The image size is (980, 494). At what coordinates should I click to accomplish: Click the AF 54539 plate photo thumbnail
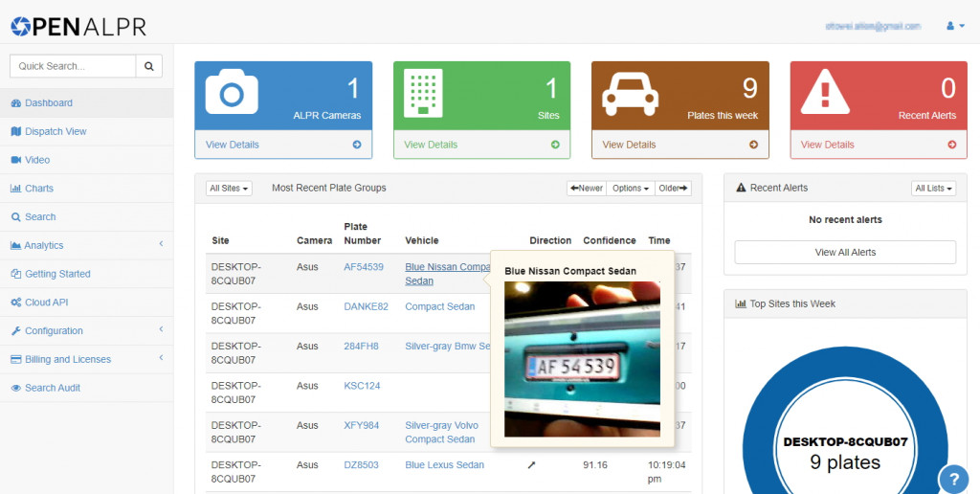click(582, 359)
